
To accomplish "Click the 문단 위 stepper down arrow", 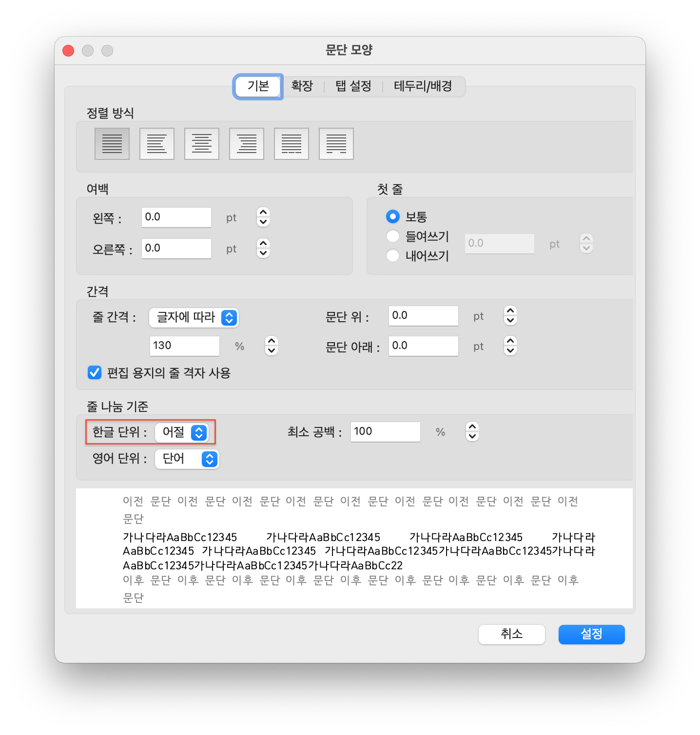I will tap(510, 321).
